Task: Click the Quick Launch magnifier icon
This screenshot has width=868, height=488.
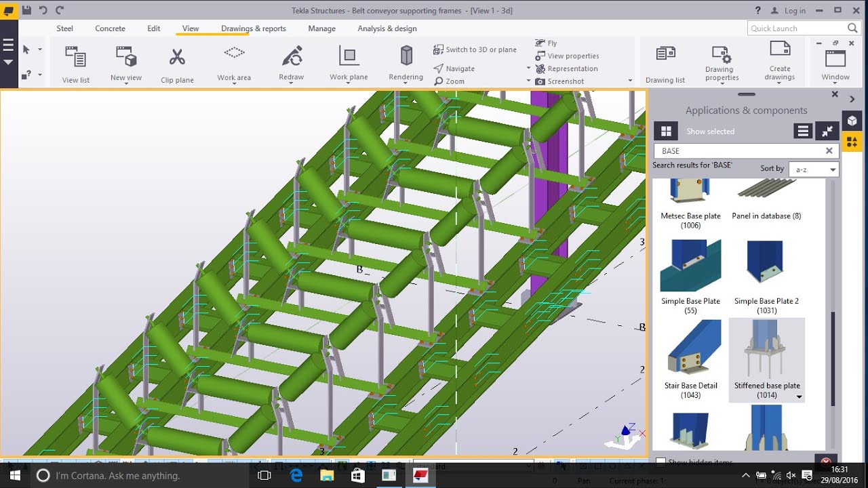Action: (853, 28)
